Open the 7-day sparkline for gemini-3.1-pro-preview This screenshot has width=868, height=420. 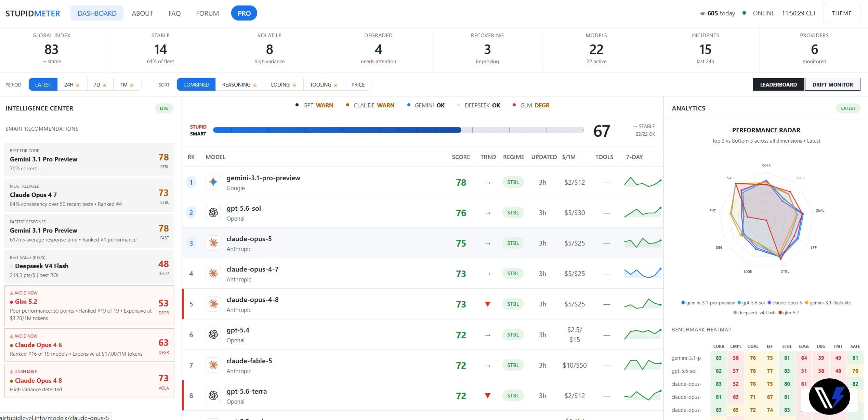click(643, 182)
